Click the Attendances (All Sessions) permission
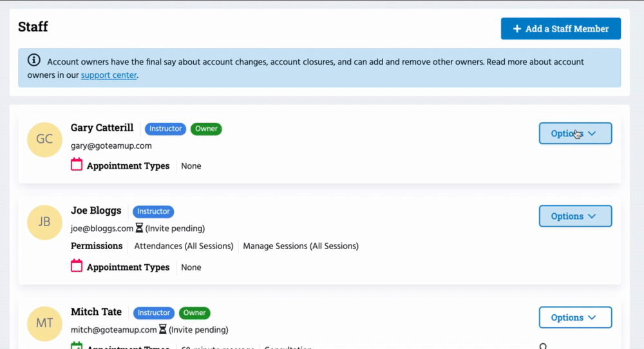This screenshot has width=644, height=349. 183,246
